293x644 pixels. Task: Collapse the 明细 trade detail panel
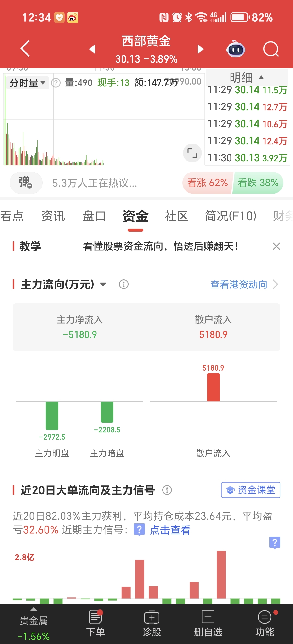click(x=247, y=77)
